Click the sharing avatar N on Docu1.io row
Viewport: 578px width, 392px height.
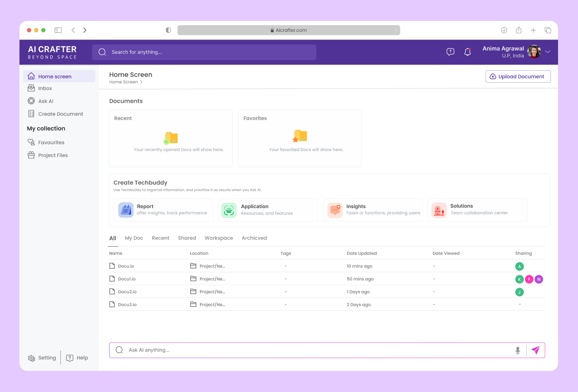539,279
